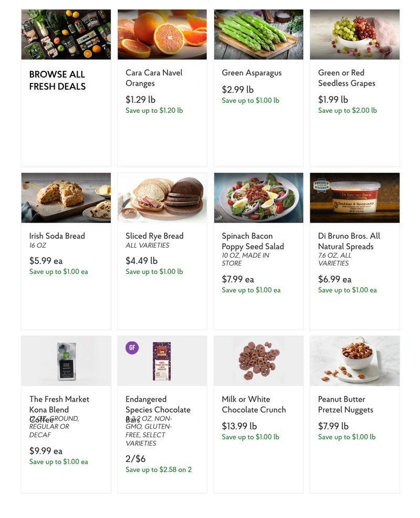Click the purple GF gluten-free badge
The image size is (420, 518).
132,347
